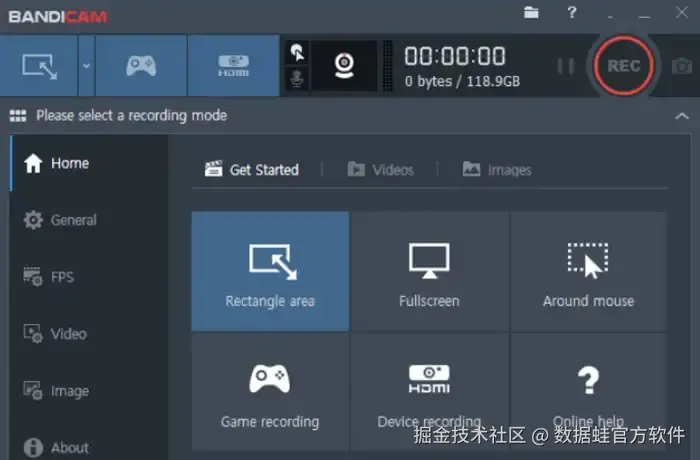
Task: Switch to the Get Started tab
Action: pyautogui.click(x=252, y=170)
